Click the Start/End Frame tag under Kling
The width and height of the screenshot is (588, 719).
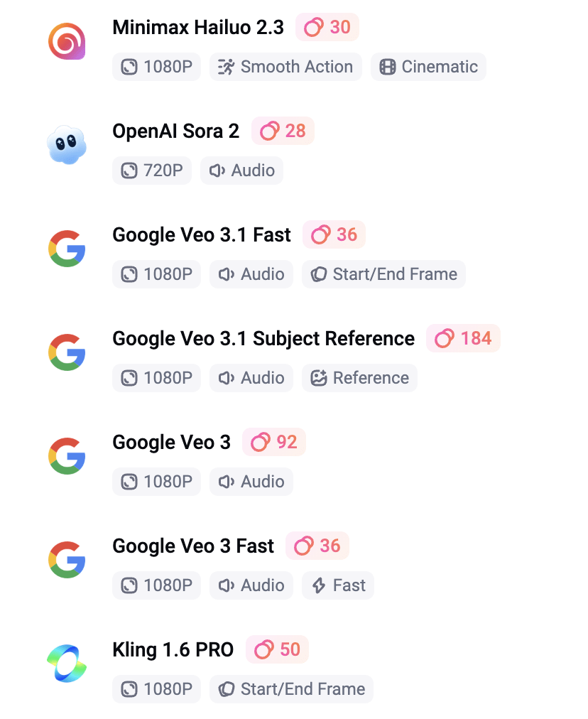point(291,689)
